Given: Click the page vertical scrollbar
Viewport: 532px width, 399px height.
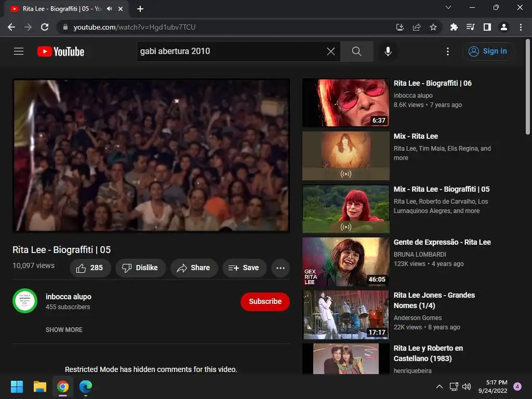Looking at the screenshot, I should pyautogui.click(x=528, y=87).
